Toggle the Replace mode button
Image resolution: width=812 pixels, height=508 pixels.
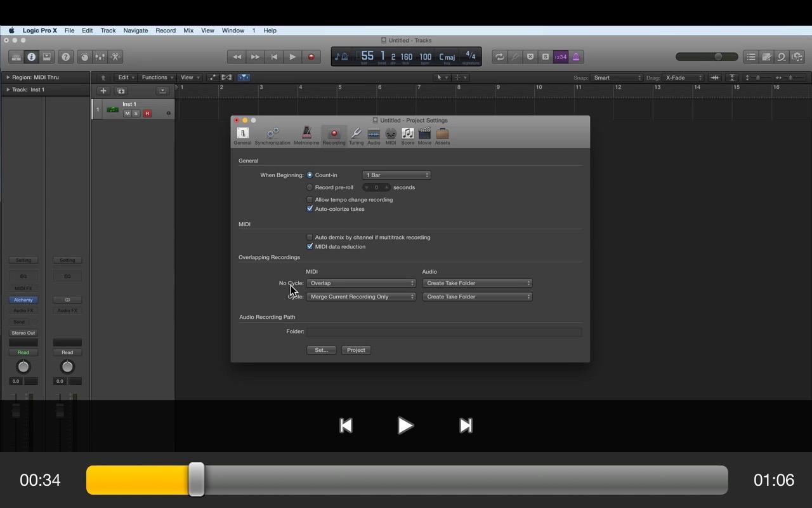[x=530, y=57]
